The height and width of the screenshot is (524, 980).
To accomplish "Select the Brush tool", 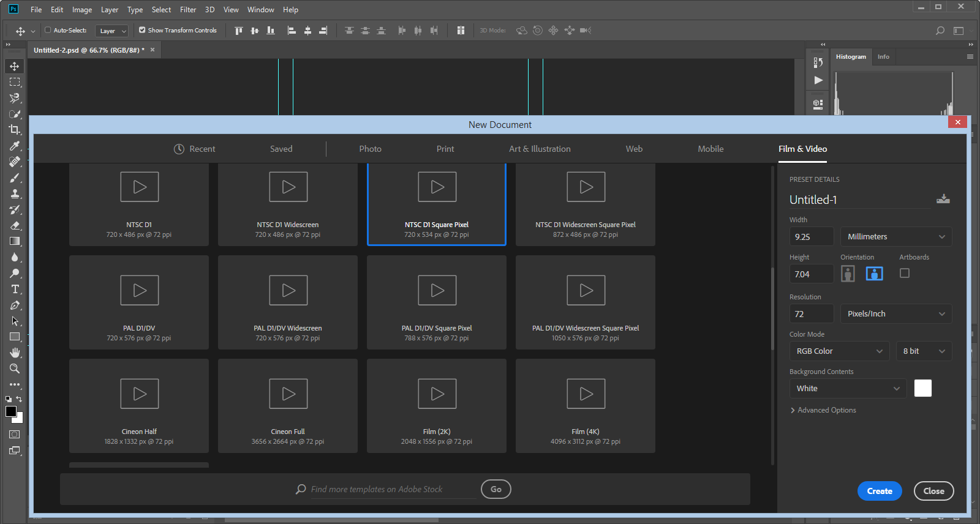I will tap(14, 178).
